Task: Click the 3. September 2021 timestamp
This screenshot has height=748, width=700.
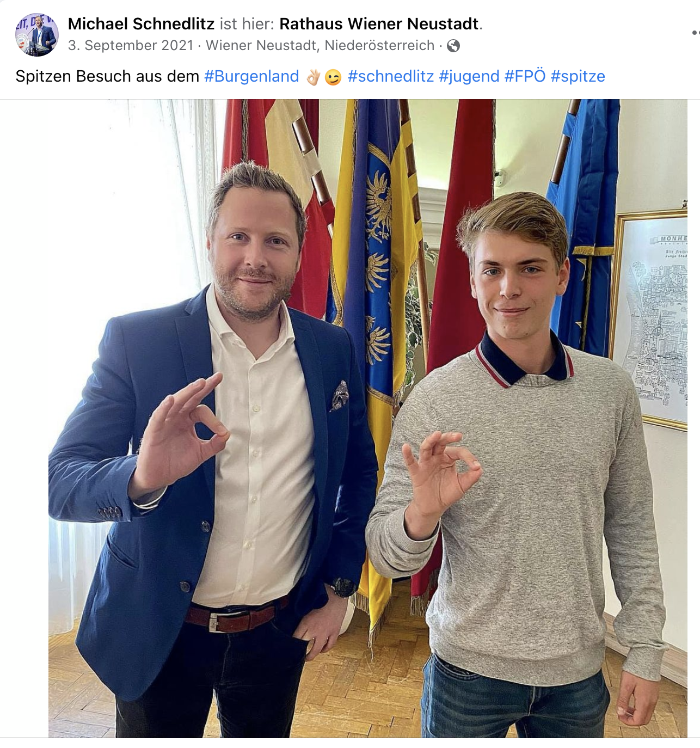Action: (131, 45)
